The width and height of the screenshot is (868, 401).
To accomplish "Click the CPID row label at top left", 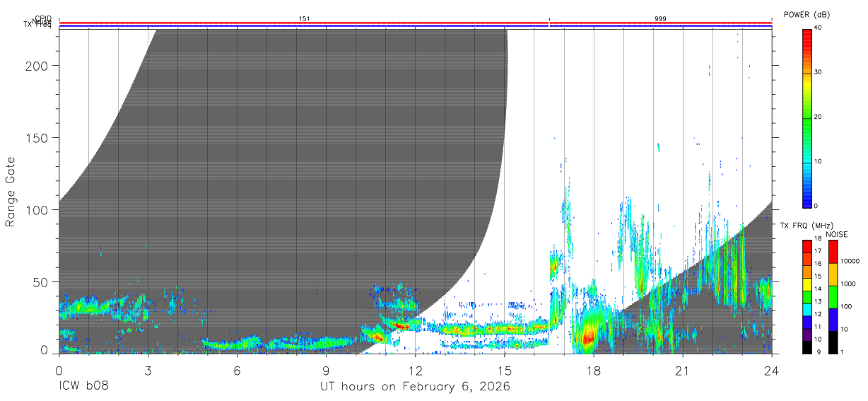I will tap(43, 19).
